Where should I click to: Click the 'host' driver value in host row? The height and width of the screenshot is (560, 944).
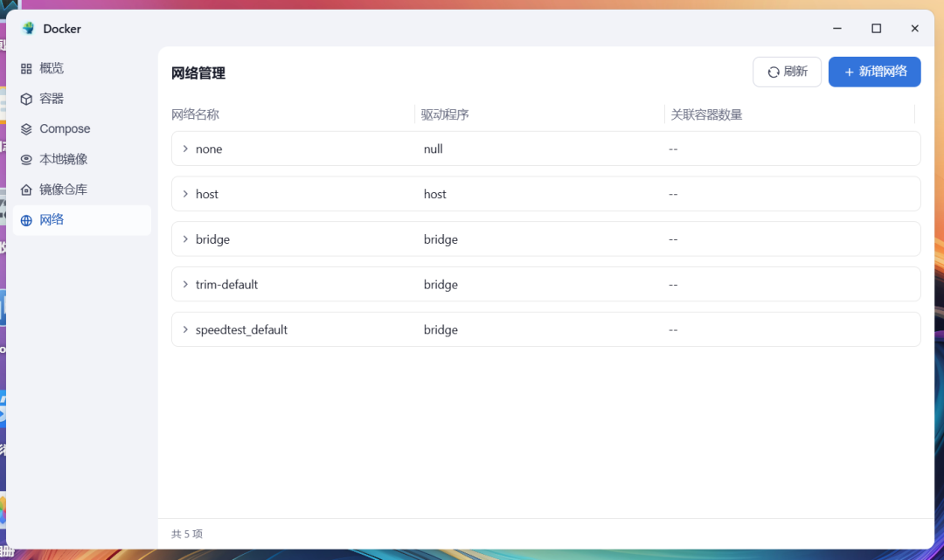click(434, 194)
